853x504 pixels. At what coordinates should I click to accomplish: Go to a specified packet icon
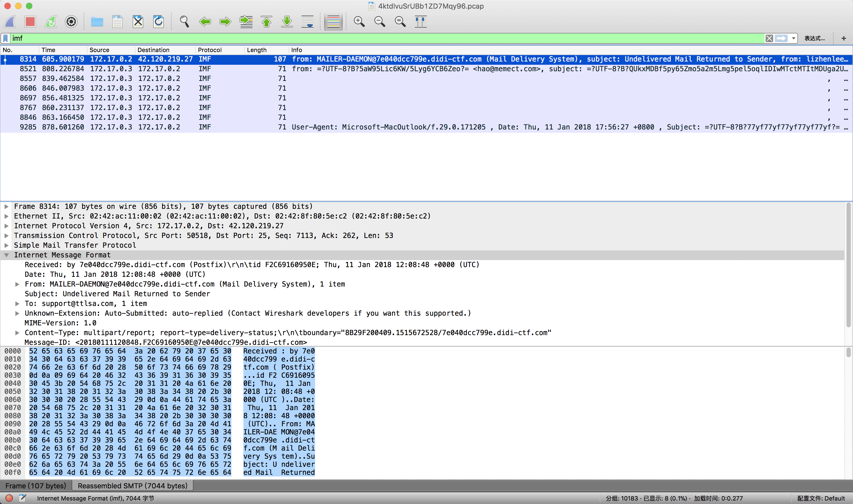point(246,22)
